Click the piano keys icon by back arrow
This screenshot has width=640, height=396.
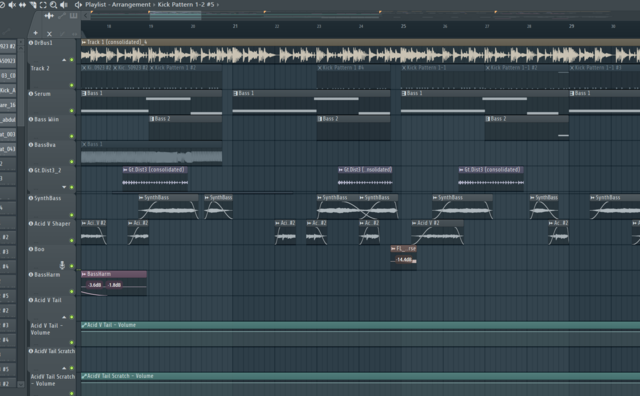tap(73, 16)
